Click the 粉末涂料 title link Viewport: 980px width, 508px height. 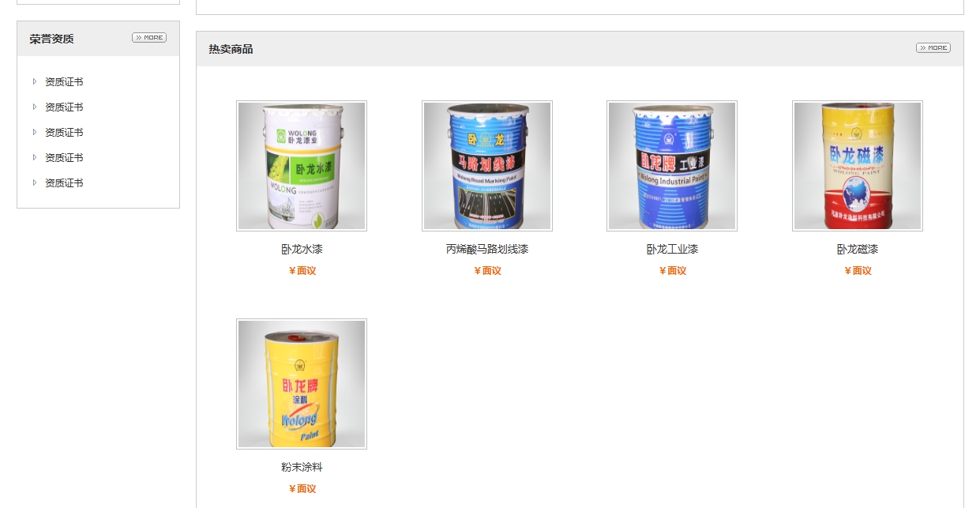pyautogui.click(x=302, y=468)
